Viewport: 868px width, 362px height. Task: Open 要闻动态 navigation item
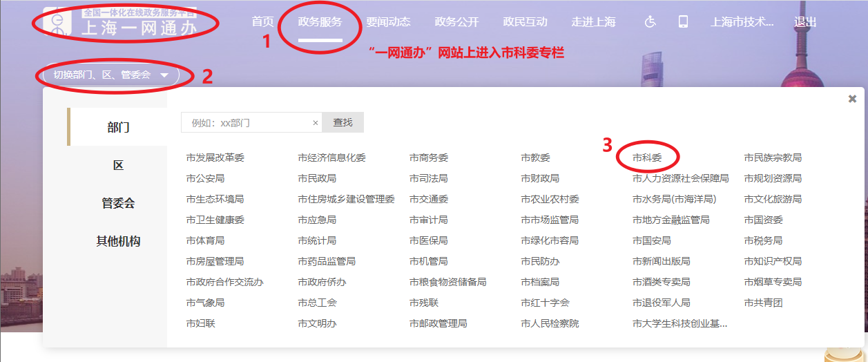pyautogui.click(x=388, y=21)
